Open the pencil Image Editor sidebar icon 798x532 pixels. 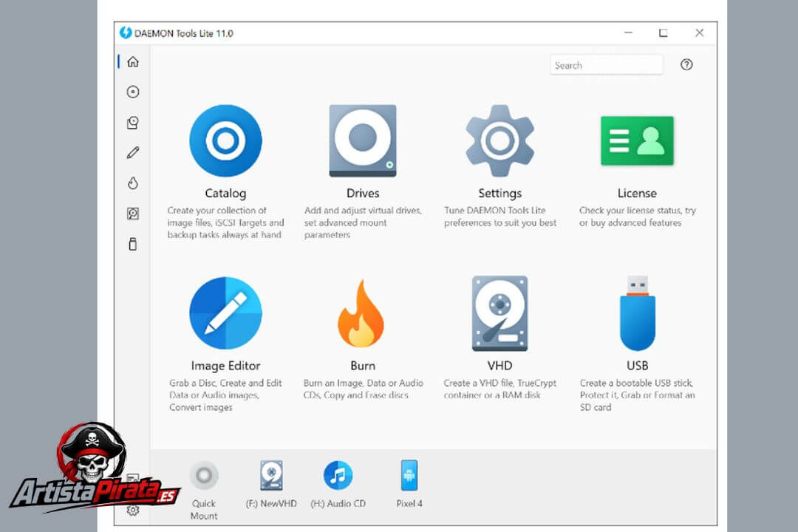click(x=133, y=153)
